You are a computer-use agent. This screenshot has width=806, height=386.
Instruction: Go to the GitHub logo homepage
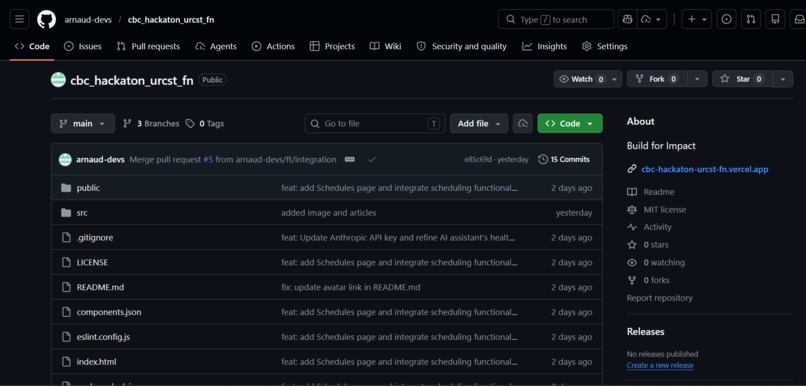coord(46,20)
